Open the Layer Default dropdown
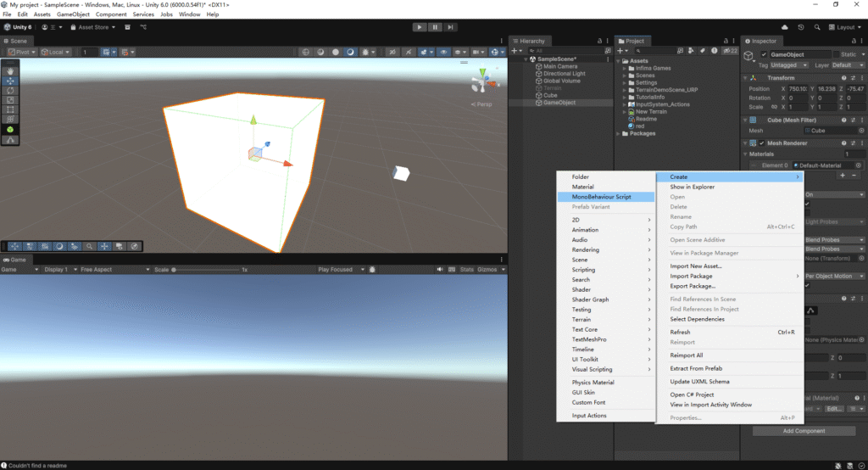 click(848, 64)
